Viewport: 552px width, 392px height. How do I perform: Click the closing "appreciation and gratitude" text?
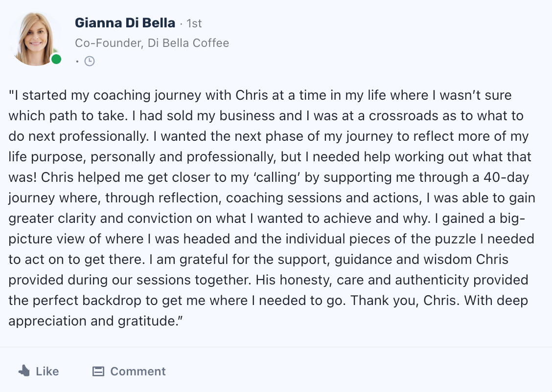point(91,321)
